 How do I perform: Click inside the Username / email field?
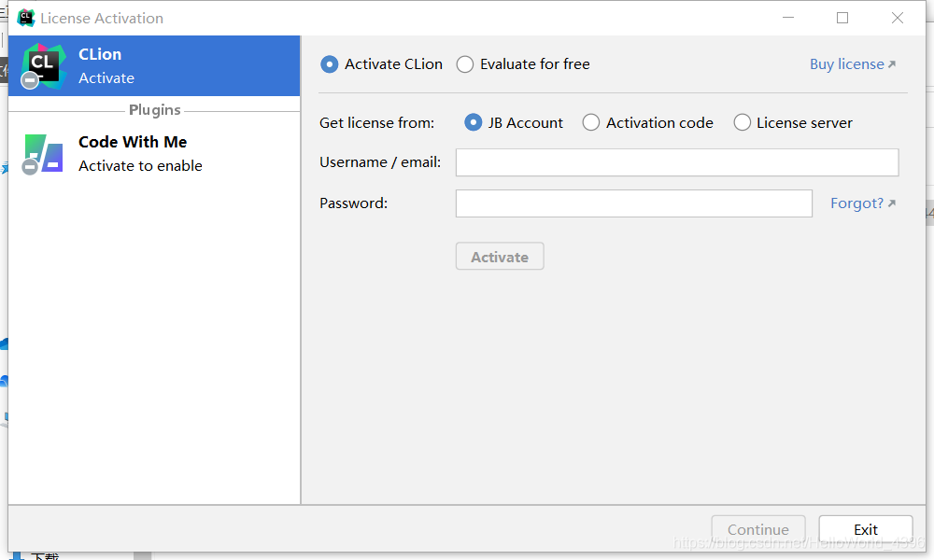tap(677, 162)
